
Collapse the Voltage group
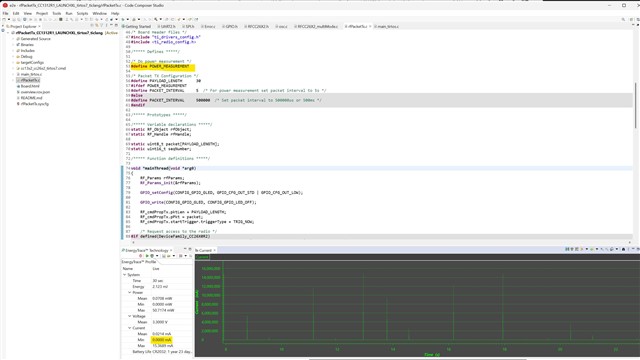pos(129,316)
